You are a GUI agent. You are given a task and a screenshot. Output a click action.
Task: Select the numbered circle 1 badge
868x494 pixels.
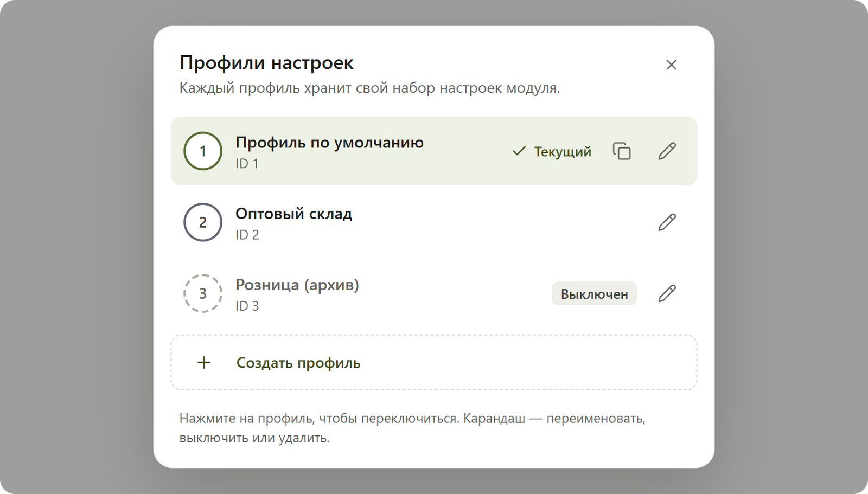pyautogui.click(x=203, y=151)
